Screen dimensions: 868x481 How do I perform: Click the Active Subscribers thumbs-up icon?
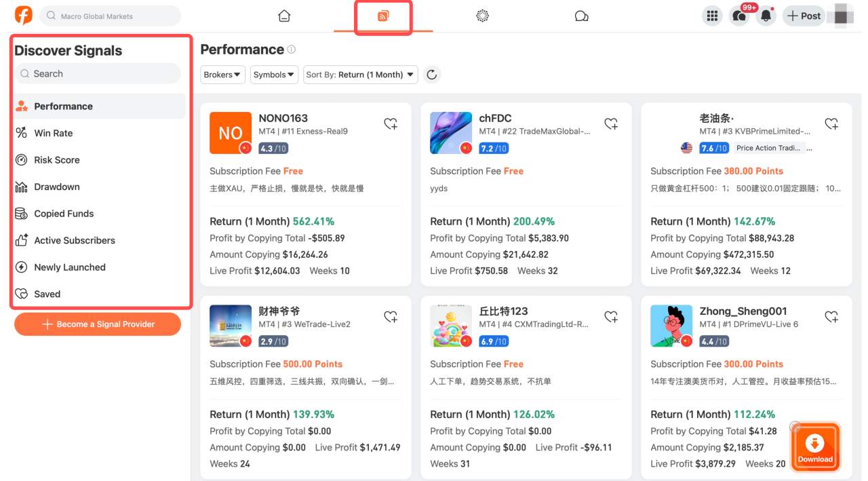coord(22,240)
